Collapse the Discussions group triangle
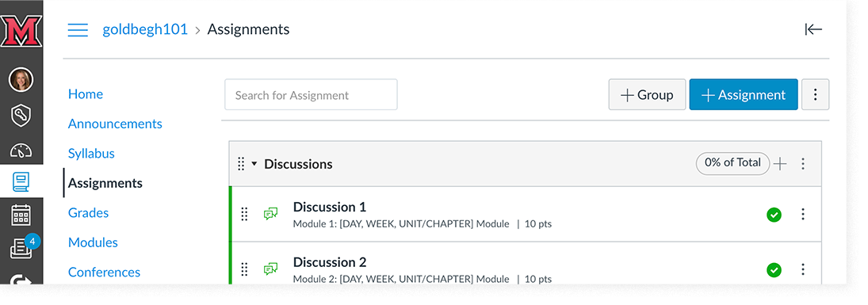Screen dimensions: 868x305 (254, 164)
